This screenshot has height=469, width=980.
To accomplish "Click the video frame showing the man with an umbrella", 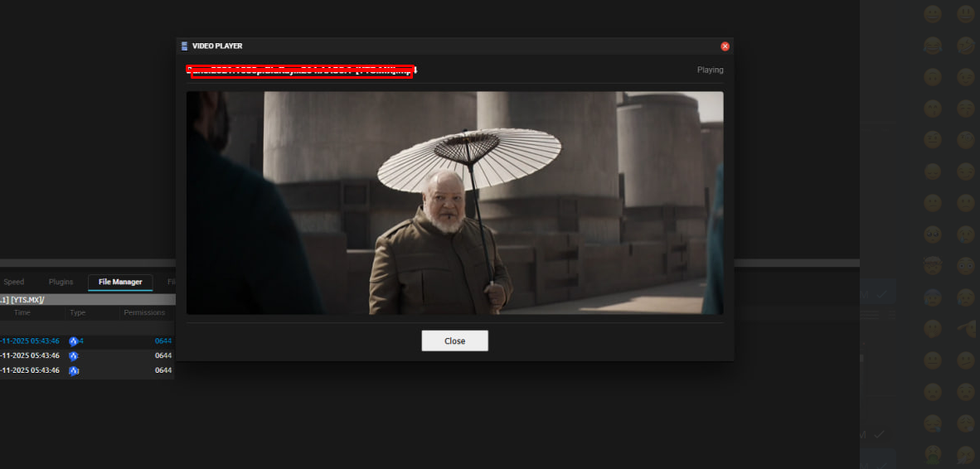I will [454, 203].
